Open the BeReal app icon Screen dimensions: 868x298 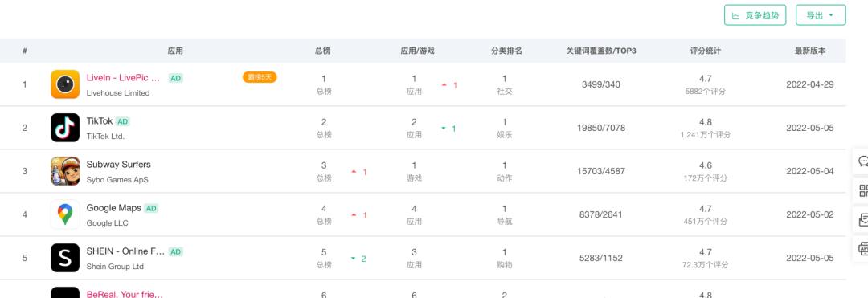pos(65,292)
